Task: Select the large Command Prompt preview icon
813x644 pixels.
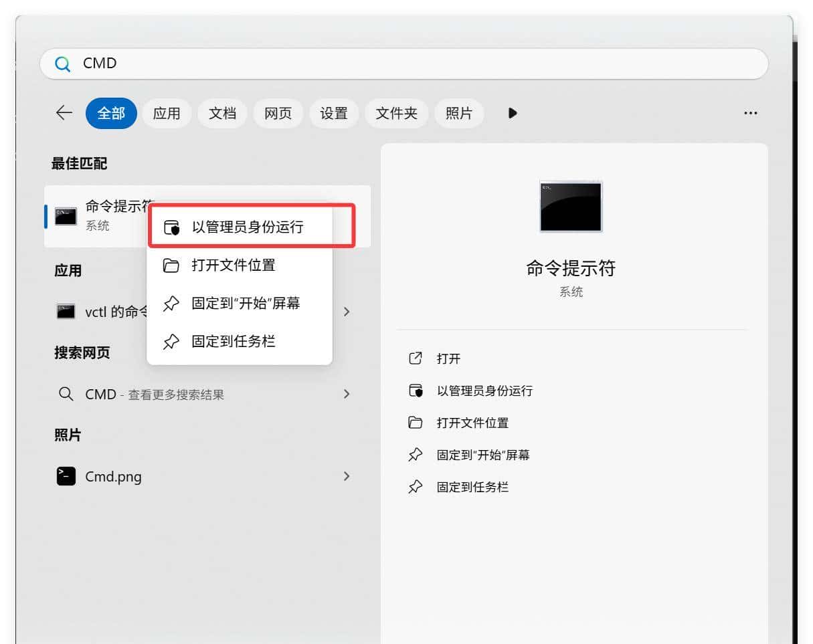Action: [570, 206]
